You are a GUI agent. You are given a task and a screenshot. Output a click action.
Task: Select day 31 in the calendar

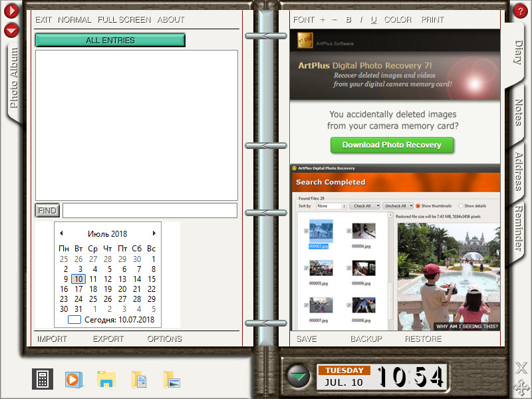pos(78,309)
